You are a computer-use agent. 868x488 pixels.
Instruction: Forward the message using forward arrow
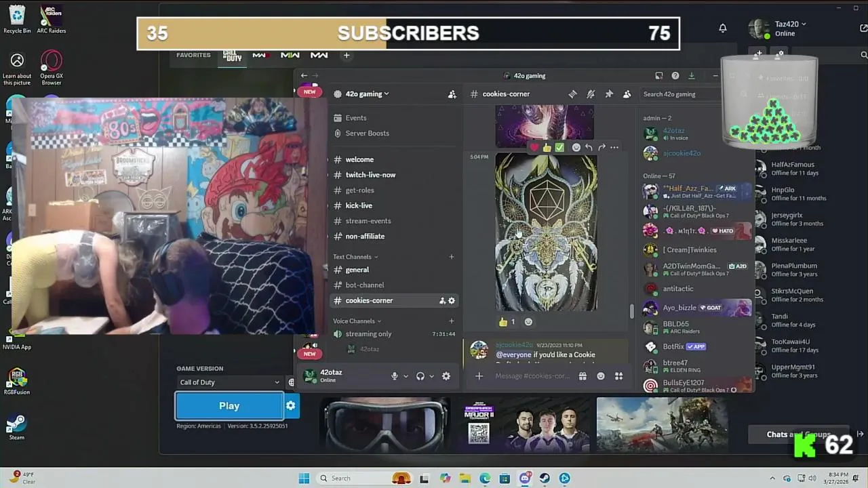601,147
